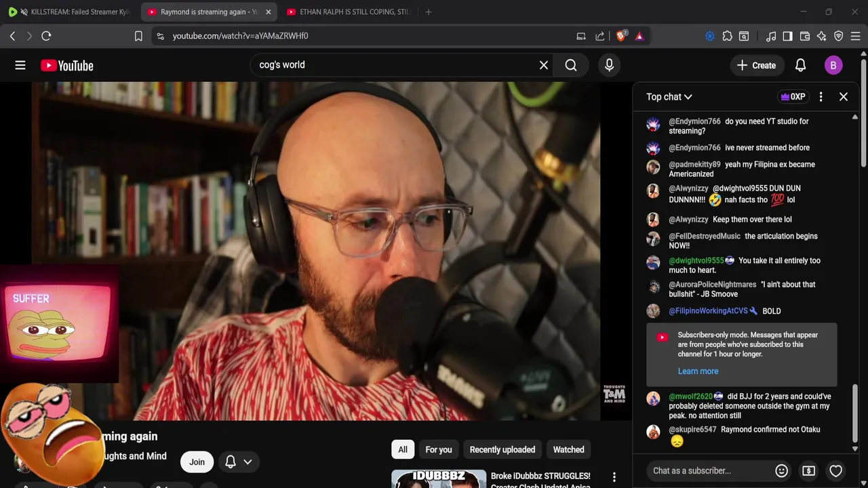Open the YouTube hamburger guide menu
The width and height of the screenshot is (868, 488).
pyautogui.click(x=20, y=65)
